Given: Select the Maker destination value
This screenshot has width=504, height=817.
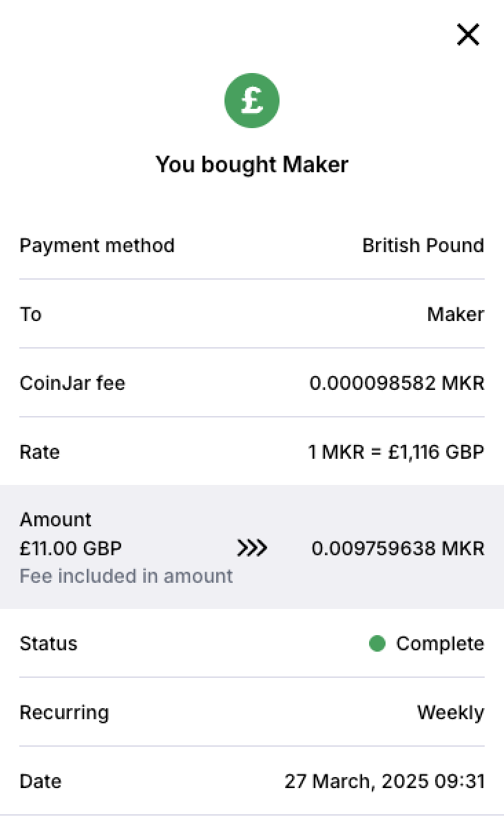Looking at the screenshot, I should click(456, 314).
